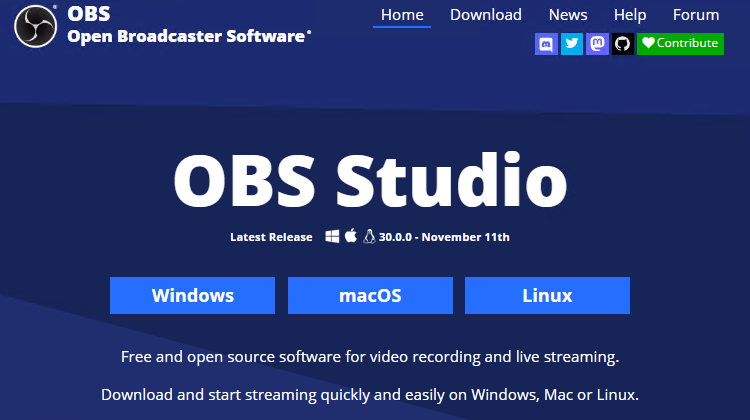
Task: Open the Download nav item
Action: (x=485, y=15)
